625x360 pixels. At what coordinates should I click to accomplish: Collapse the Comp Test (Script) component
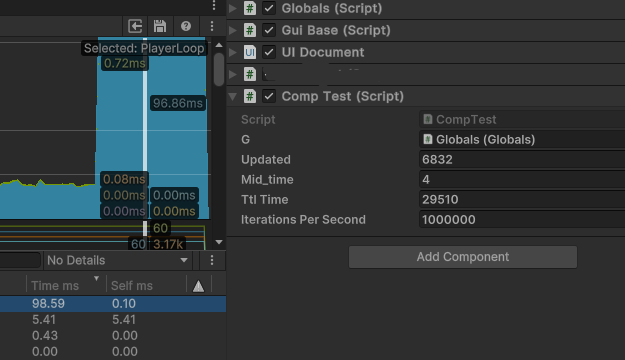(x=233, y=96)
